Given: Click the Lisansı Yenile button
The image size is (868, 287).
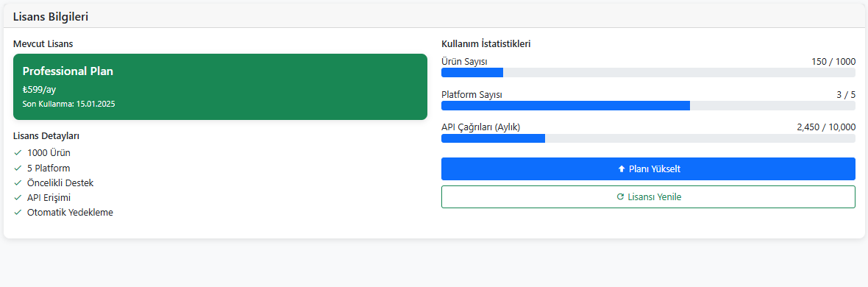Looking at the screenshot, I should tap(648, 196).
